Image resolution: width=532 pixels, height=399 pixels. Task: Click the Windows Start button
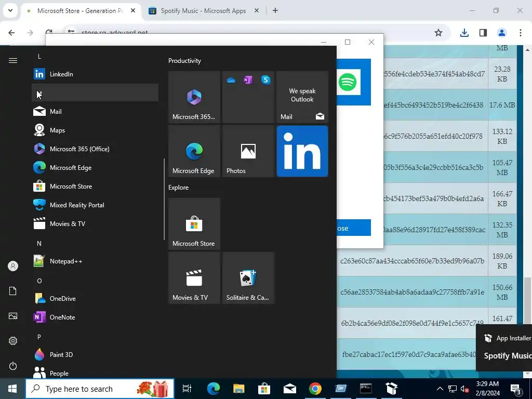(x=12, y=389)
